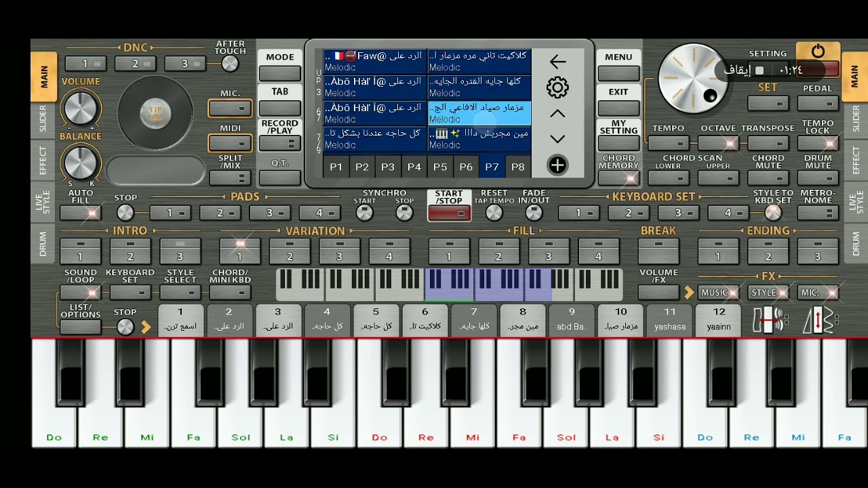Click the arrow next to List/Options Stop
This screenshot has width=868, height=488.
[146, 327]
